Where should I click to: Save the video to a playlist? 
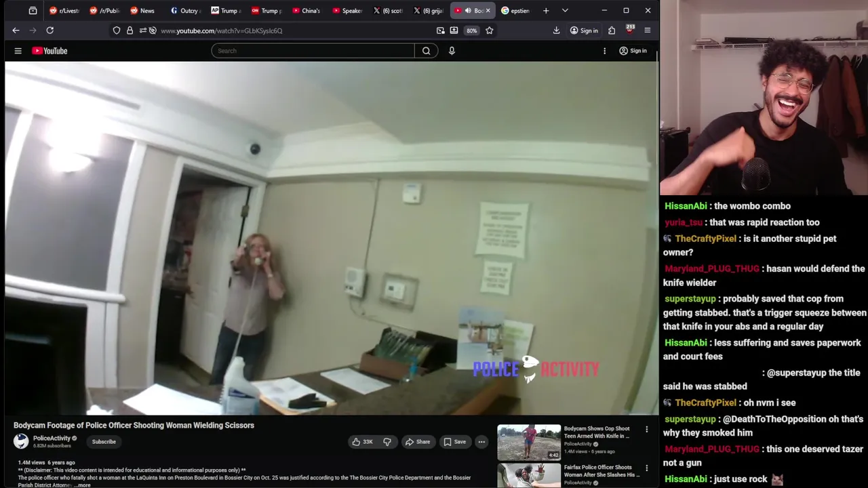pos(454,442)
